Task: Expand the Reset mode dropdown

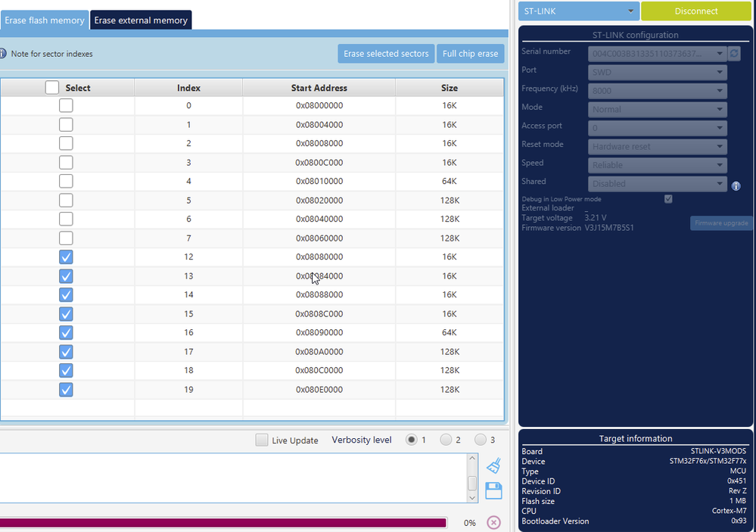Action: pos(657,146)
